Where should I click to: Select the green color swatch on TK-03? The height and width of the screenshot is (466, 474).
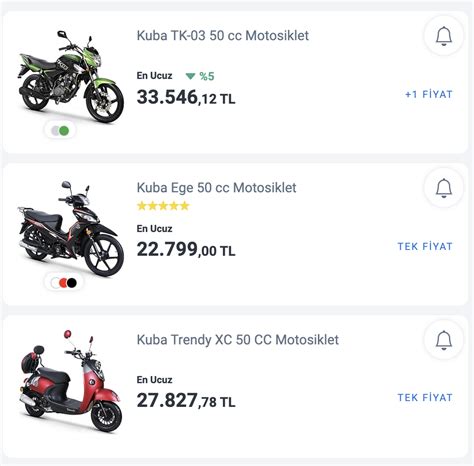64,131
